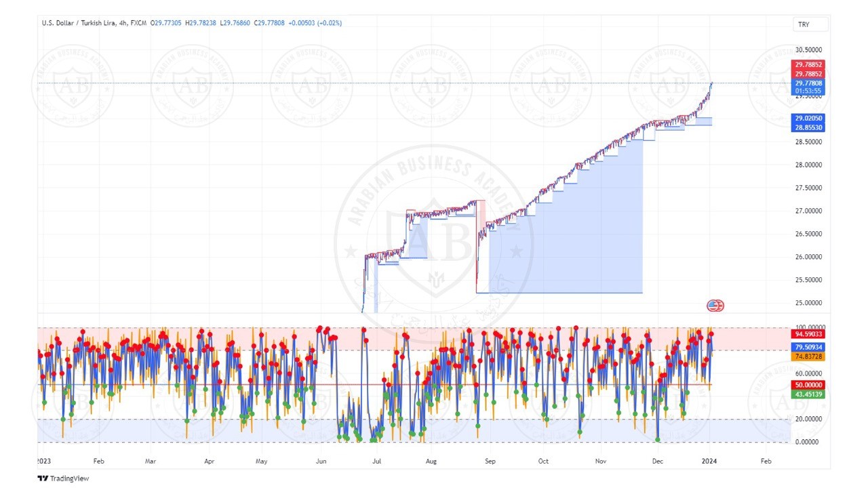Click the Sep label on time axis
Image resolution: width=868 pixels, height=488 pixels.
pos(490,461)
